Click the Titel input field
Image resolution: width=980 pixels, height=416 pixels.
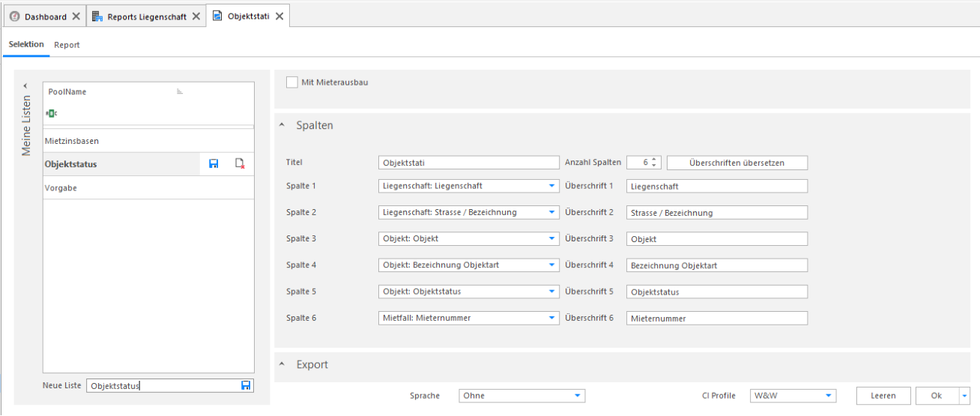click(469, 163)
